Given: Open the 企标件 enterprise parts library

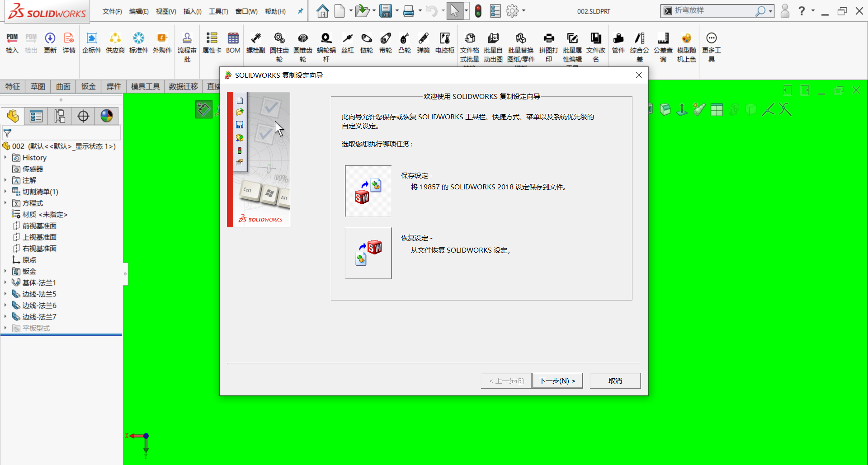Looking at the screenshot, I should pos(92,43).
